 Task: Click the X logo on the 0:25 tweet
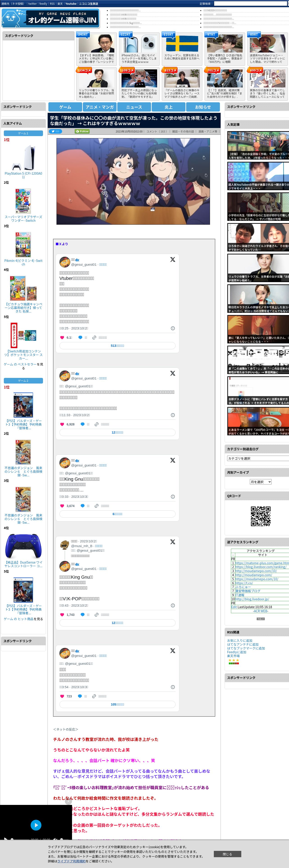click(x=173, y=259)
